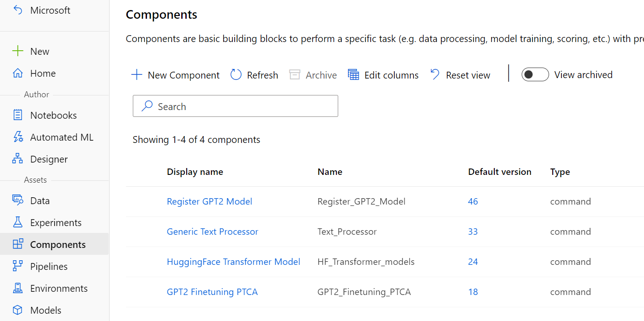Click the Environments icon in sidebar
644x321 pixels.
coord(17,288)
